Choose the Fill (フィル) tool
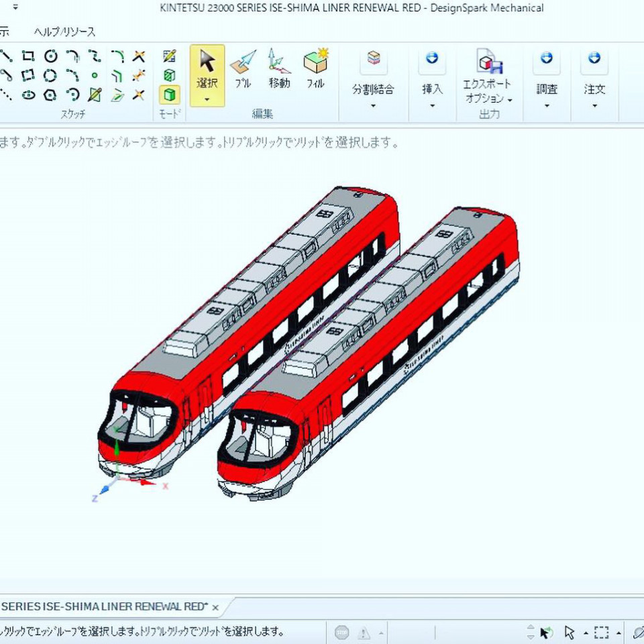 [315, 68]
